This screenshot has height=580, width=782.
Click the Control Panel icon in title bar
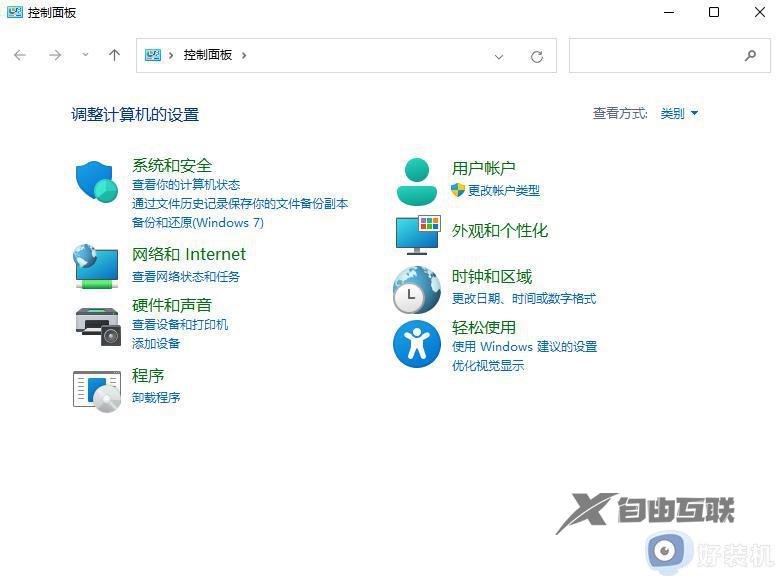point(14,12)
